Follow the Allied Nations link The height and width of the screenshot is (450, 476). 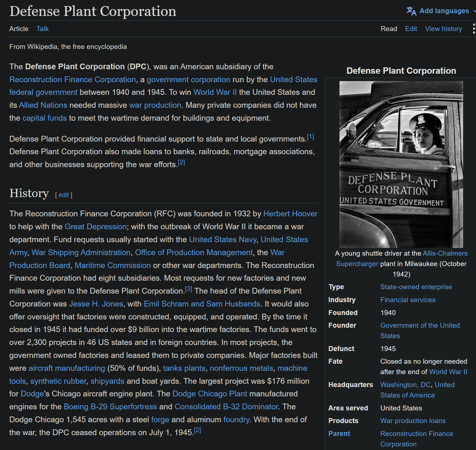point(43,105)
